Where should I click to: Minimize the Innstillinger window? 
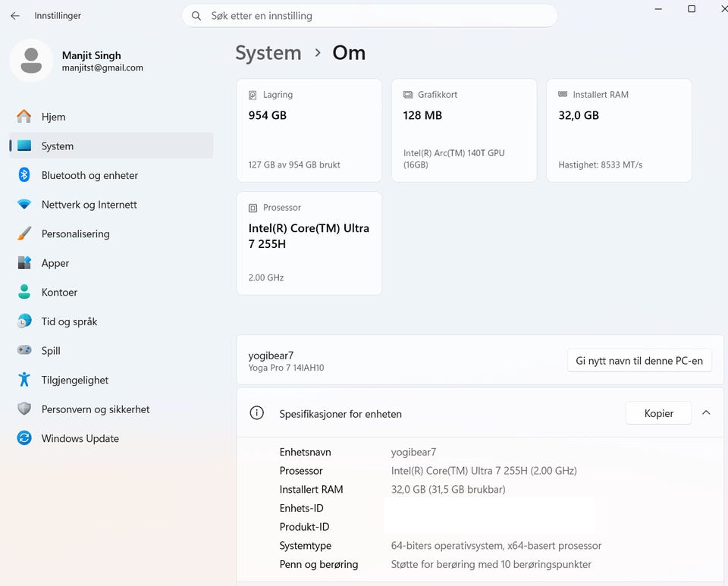click(x=658, y=9)
